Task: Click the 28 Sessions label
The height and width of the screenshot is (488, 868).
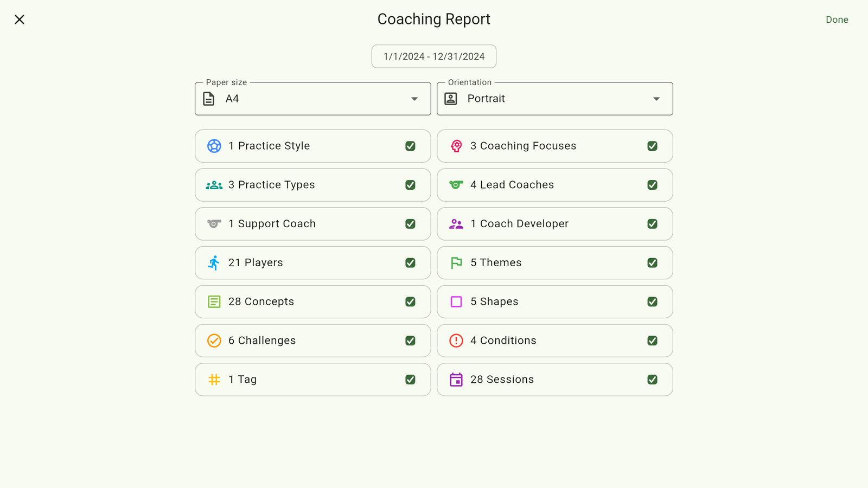Action: click(502, 380)
